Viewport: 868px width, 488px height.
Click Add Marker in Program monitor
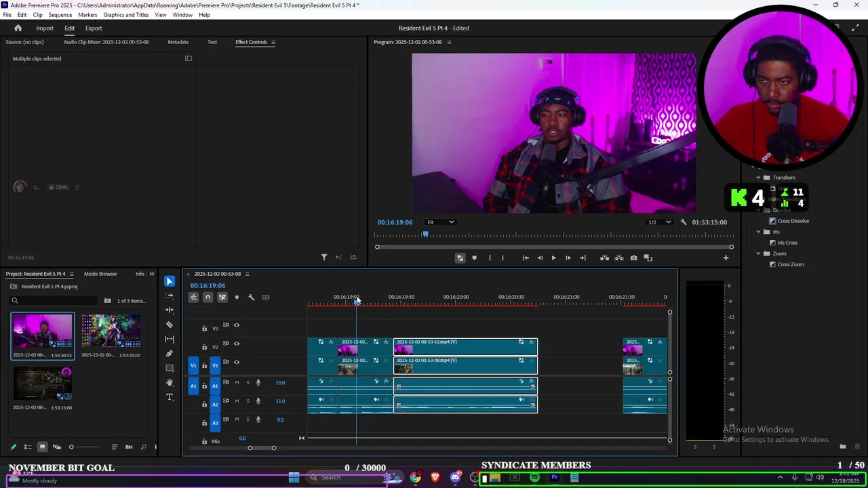point(474,258)
